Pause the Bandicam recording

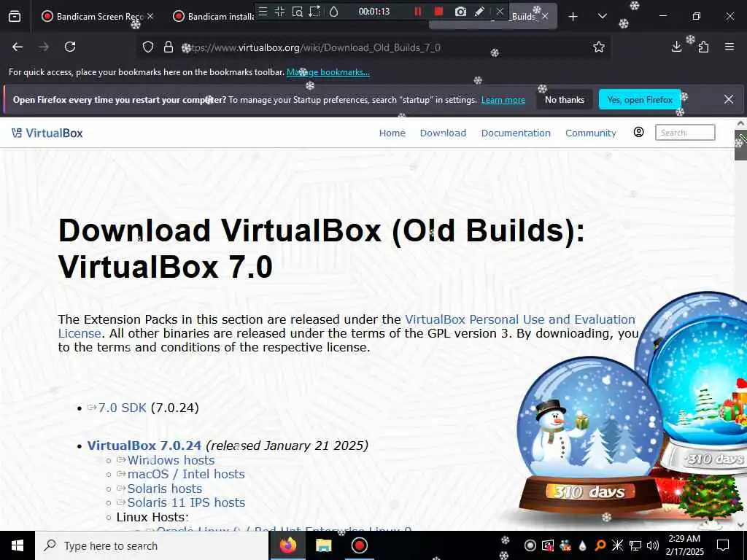pos(418,12)
